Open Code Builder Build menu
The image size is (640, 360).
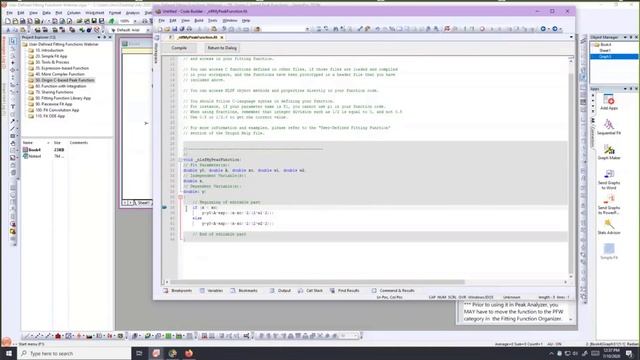click(x=199, y=20)
